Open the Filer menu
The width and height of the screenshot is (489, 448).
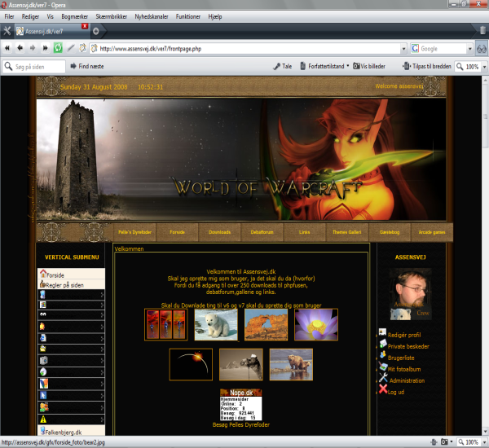9,16
